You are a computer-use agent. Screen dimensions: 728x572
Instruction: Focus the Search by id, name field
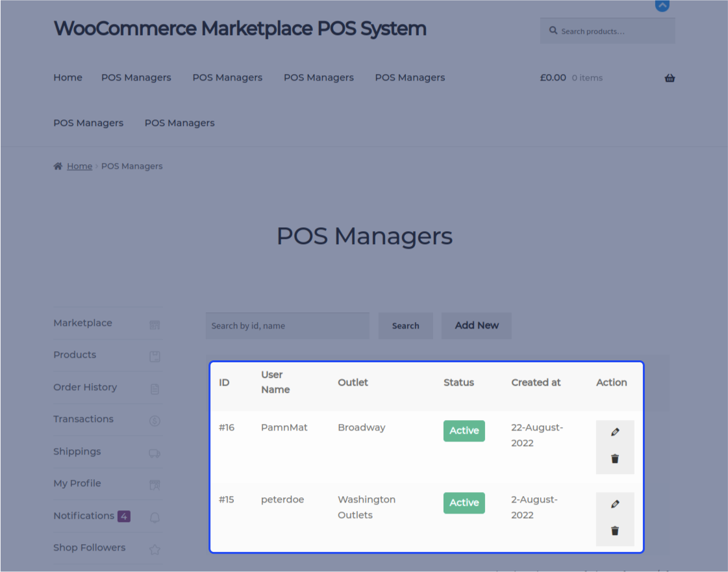(x=288, y=325)
